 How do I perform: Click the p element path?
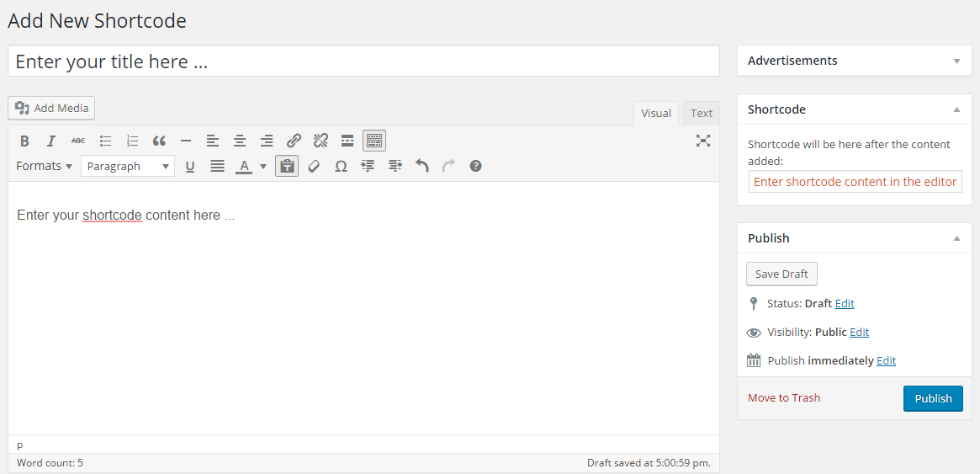pyautogui.click(x=20, y=445)
